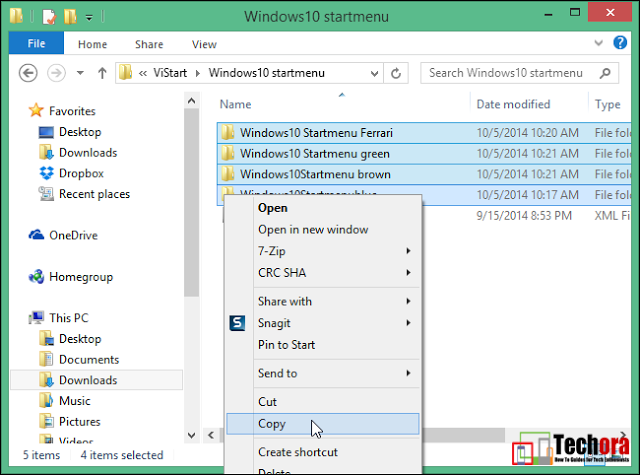Screen dimensions: 640x475
Task: Click the This PC computer icon
Action: click(x=36, y=317)
